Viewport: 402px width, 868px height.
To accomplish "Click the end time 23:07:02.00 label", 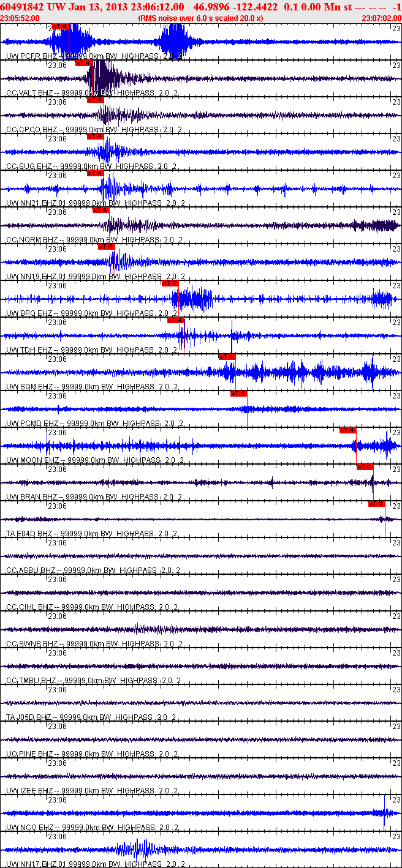I will click(x=381, y=18).
